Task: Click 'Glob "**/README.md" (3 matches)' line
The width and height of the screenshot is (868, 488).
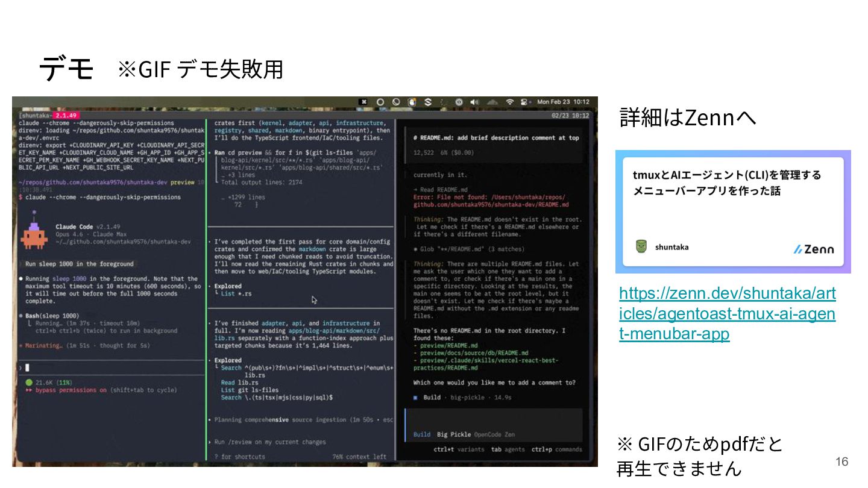Action: click(469, 249)
